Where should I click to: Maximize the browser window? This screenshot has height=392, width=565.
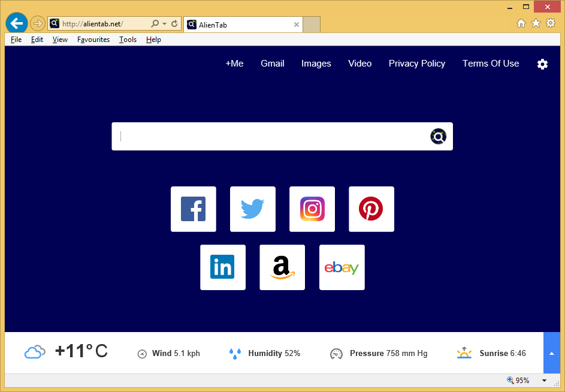coord(526,7)
